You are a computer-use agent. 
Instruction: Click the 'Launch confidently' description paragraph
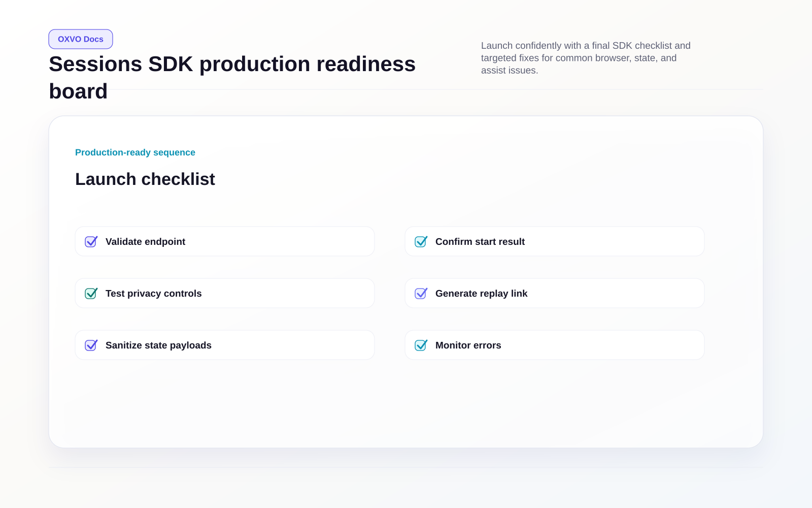(586, 58)
